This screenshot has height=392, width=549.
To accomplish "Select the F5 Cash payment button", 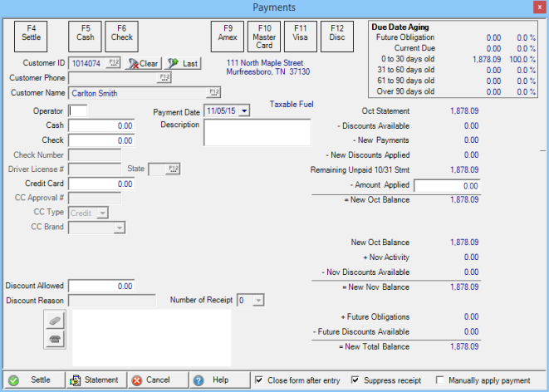I will [85, 32].
